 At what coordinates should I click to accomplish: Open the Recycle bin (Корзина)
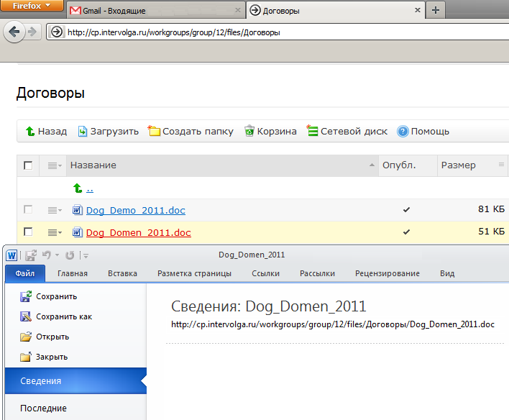[x=249, y=132]
